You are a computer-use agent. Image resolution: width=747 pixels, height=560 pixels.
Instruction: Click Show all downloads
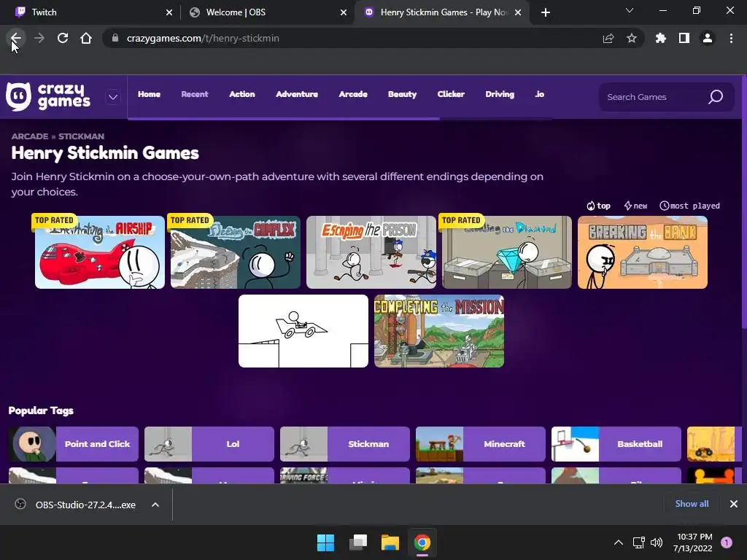pos(692,504)
